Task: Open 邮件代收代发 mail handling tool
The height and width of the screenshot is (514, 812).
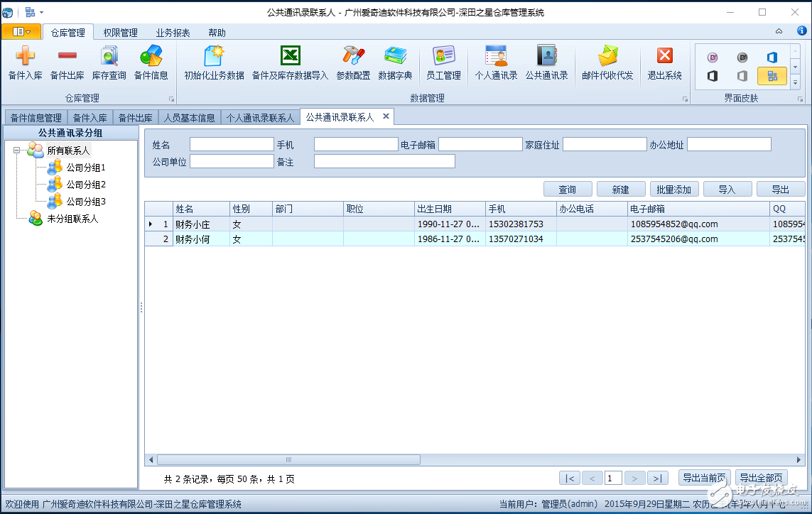Action: click(607, 62)
